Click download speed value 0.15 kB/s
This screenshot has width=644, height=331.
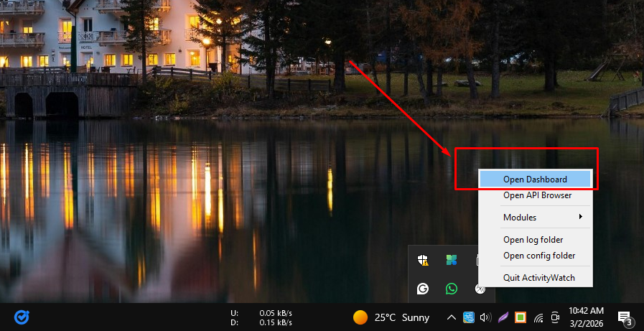tap(275, 322)
